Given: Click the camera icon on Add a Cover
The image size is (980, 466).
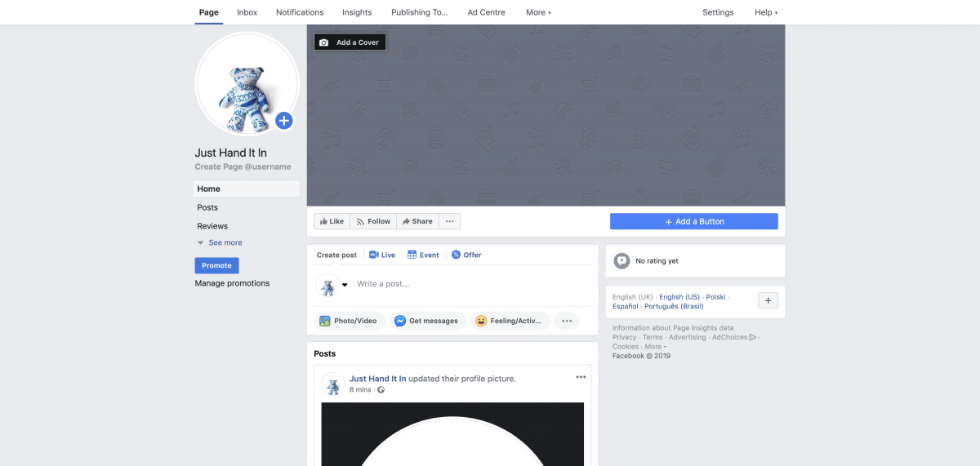Looking at the screenshot, I should (324, 42).
